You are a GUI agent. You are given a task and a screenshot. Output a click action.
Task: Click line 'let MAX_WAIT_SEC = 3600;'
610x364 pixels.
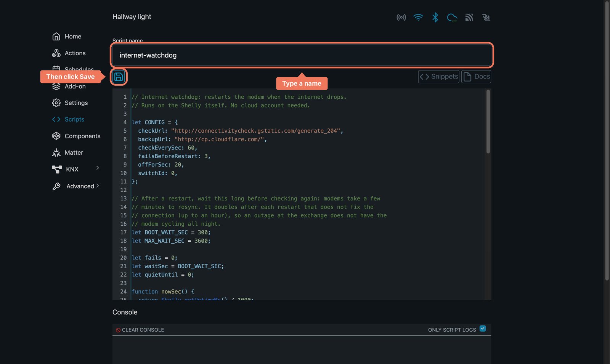171,241
